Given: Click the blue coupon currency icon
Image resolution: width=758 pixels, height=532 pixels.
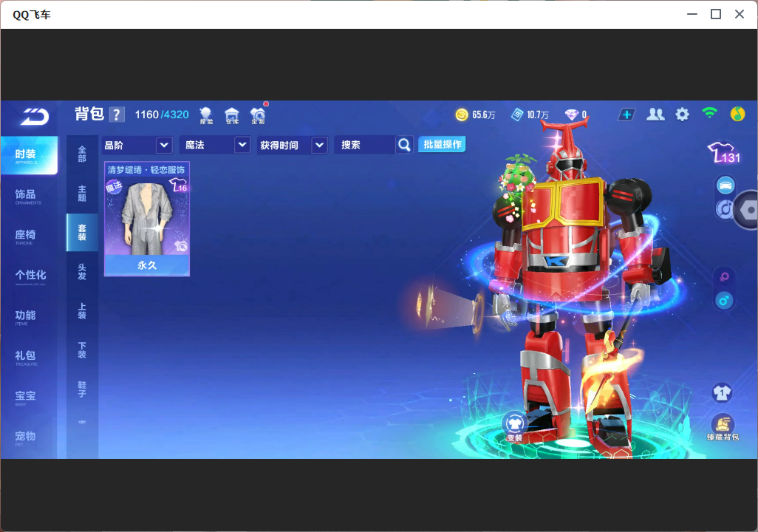Looking at the screenshot, I should point(517,115).
